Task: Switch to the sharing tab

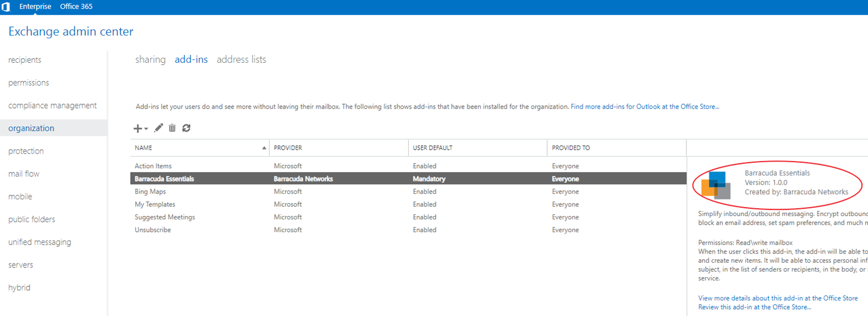Action: [150, 59]
